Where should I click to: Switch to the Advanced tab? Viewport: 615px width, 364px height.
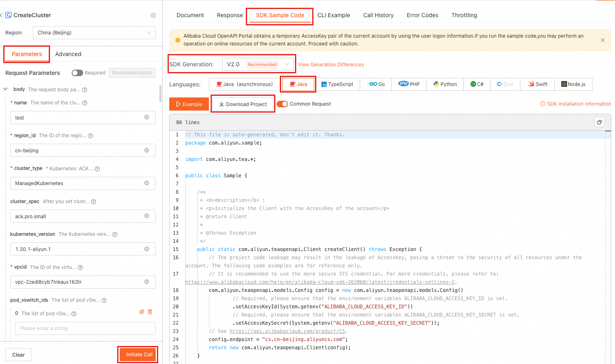[68, 54]
